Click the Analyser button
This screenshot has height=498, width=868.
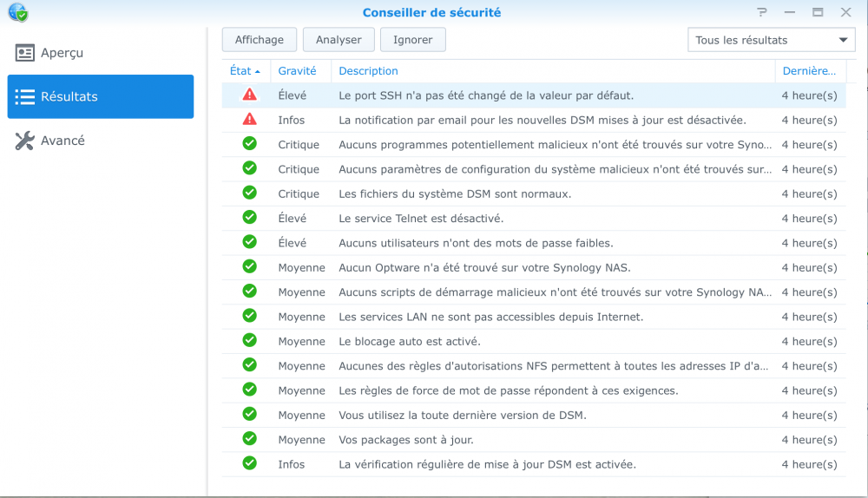pyautogui.click(x=339, y=40)
